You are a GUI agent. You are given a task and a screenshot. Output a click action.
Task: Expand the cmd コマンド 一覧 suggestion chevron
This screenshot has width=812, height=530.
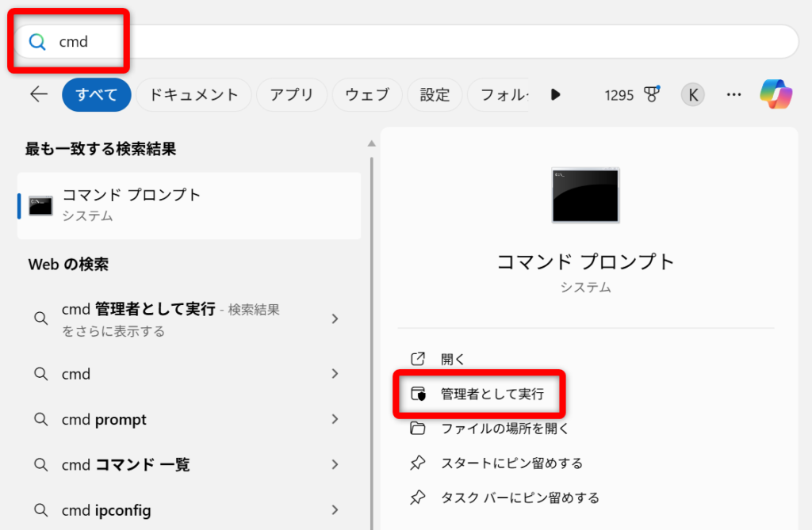[335, 464]
